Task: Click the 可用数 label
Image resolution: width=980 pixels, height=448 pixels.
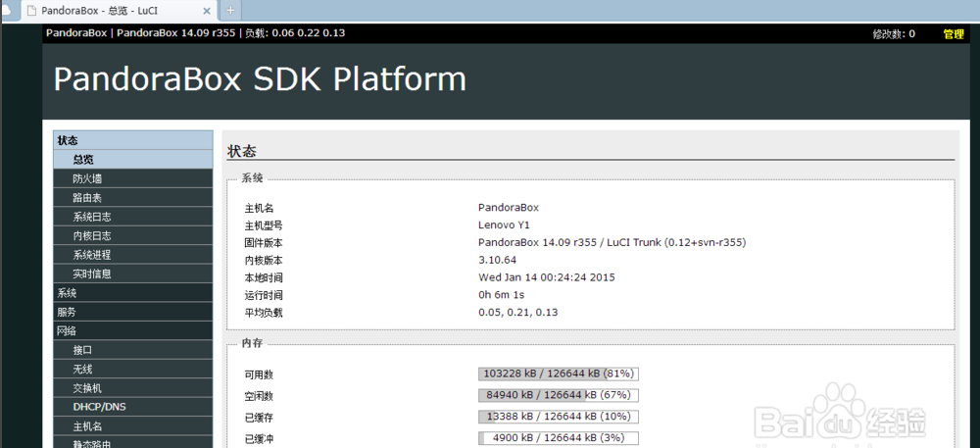Action: [259, 374]
